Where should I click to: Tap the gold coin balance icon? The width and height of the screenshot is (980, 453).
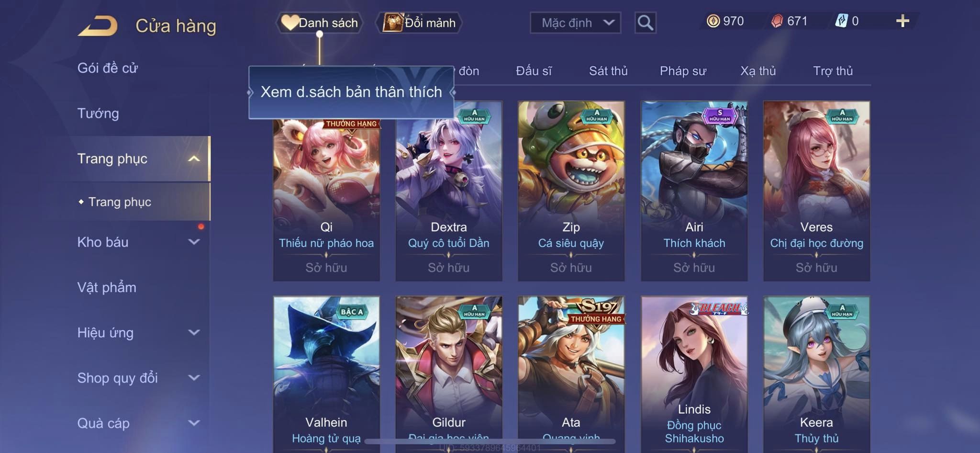[713, 21]
